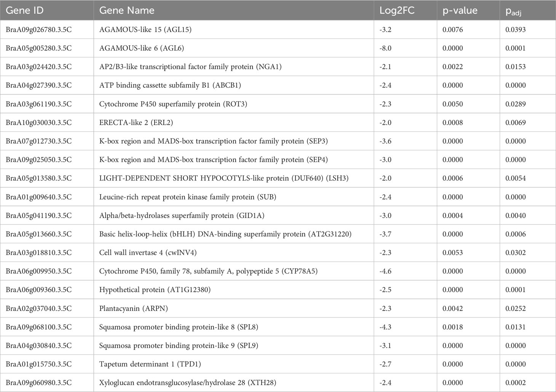Click Cell wall invertase 4 (cwINV4)

coord(148,253)
